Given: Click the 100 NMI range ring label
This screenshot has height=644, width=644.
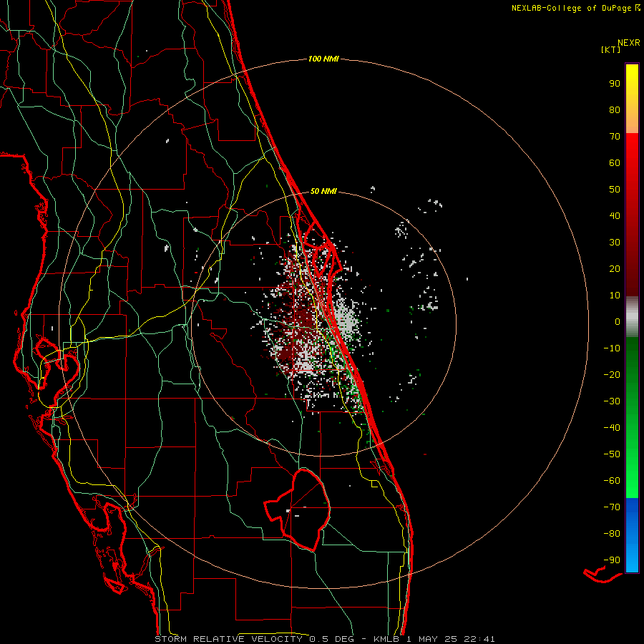Looking at the screenshot, I should (323, 59).
